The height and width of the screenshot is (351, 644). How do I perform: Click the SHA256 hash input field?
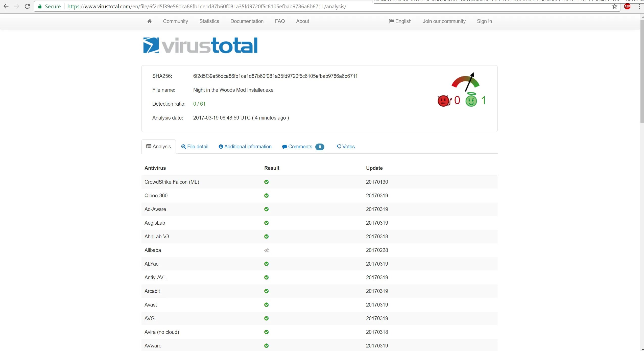tap(275, 76)
